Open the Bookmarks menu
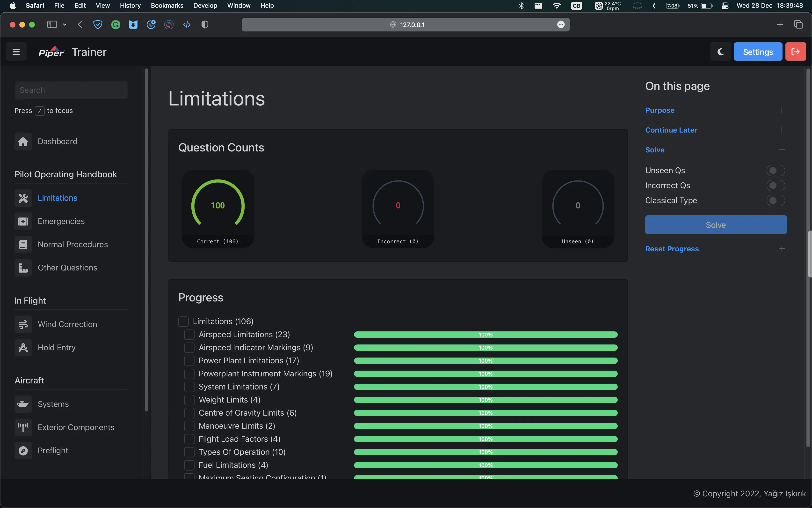 coord(167,6)
